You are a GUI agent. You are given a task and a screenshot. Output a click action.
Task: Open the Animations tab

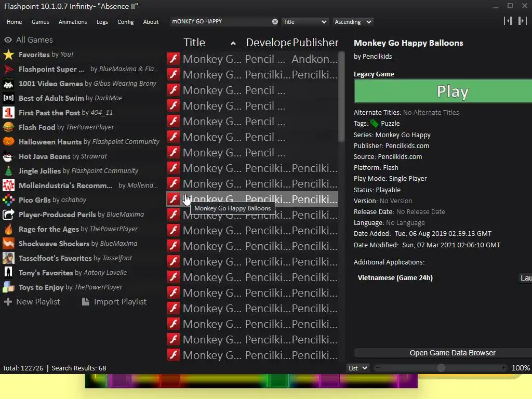[x=73, y=22]
